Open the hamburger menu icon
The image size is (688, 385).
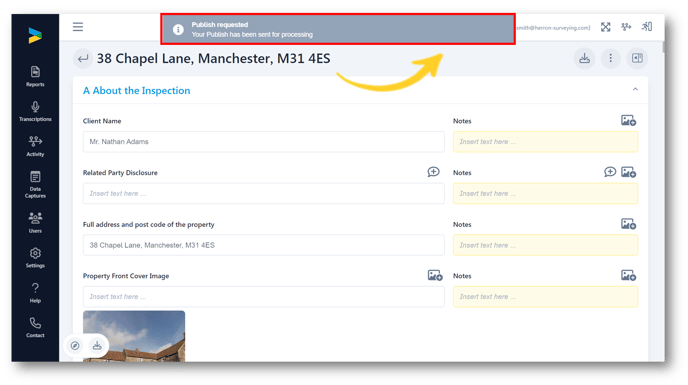(x=78, y=27)
